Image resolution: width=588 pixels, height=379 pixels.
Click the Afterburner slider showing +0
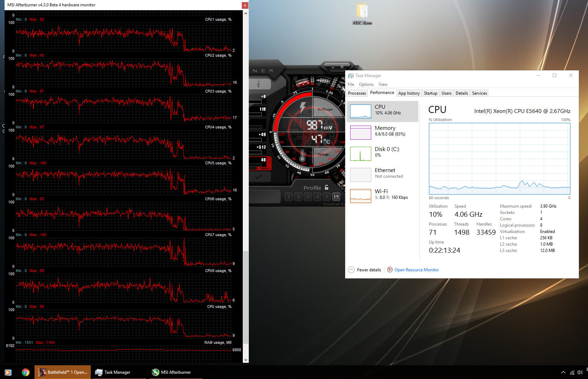point(255,101)
